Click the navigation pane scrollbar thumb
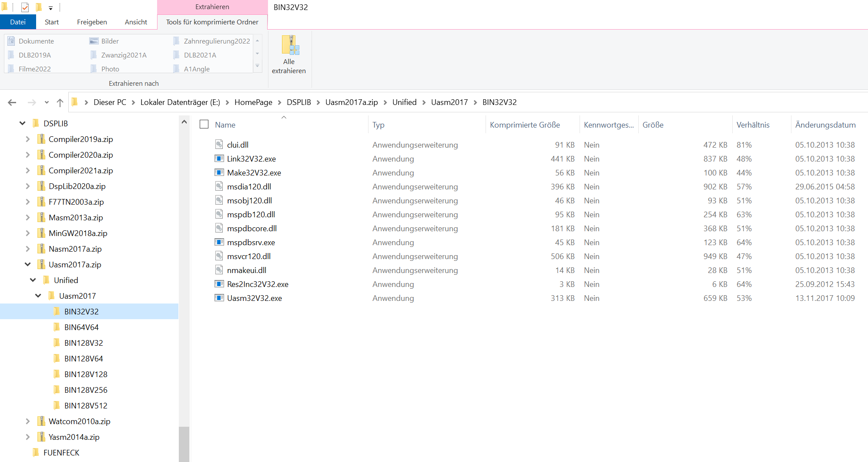This screenshot has width=868, height=462. [184, 444]
